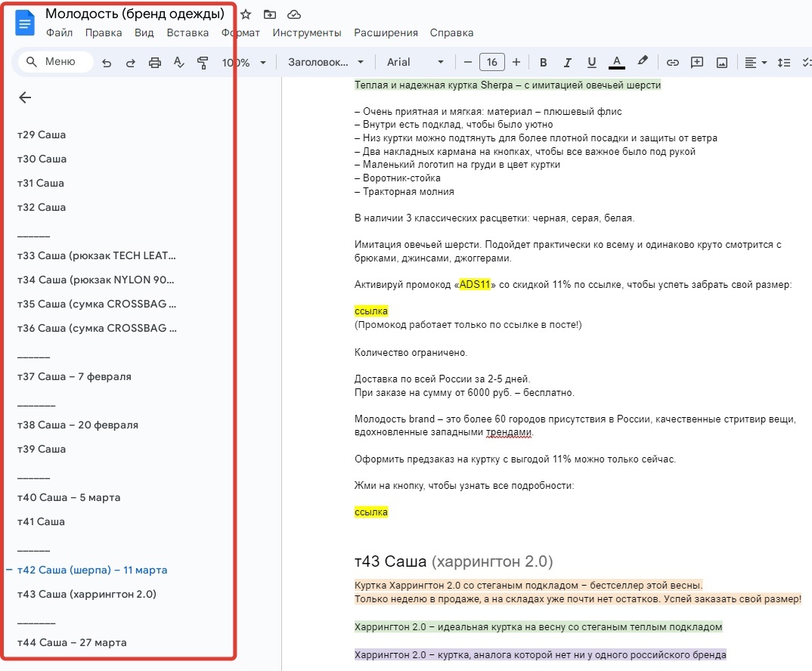Select outline heading т41 Саша
Screen dimensions: 812x671
[x=41, y=522]
